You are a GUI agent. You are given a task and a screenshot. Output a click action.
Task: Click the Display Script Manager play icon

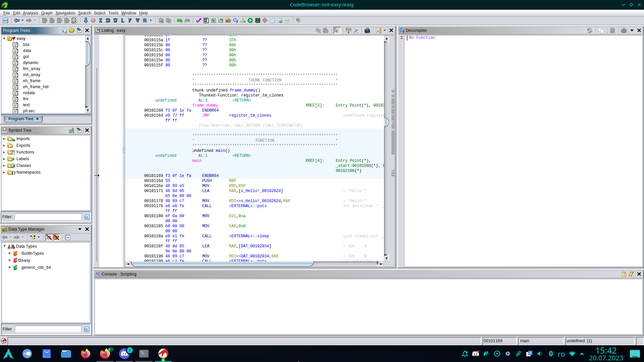coord(250,20)
